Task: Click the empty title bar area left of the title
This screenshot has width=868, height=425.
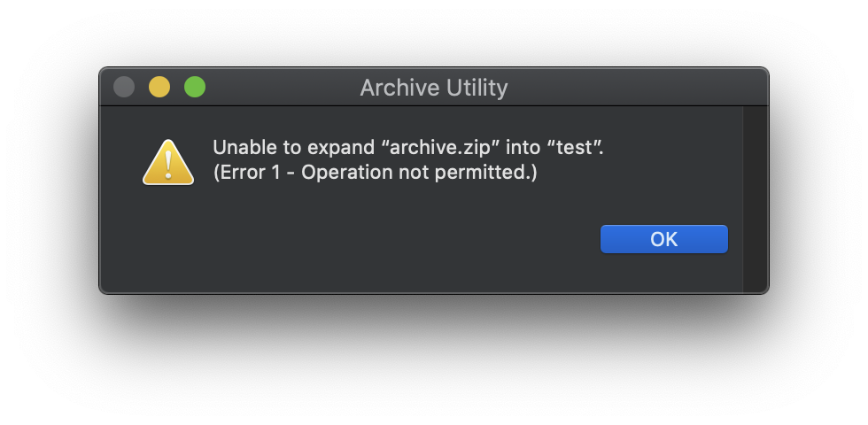Action: tap(283, 87)
